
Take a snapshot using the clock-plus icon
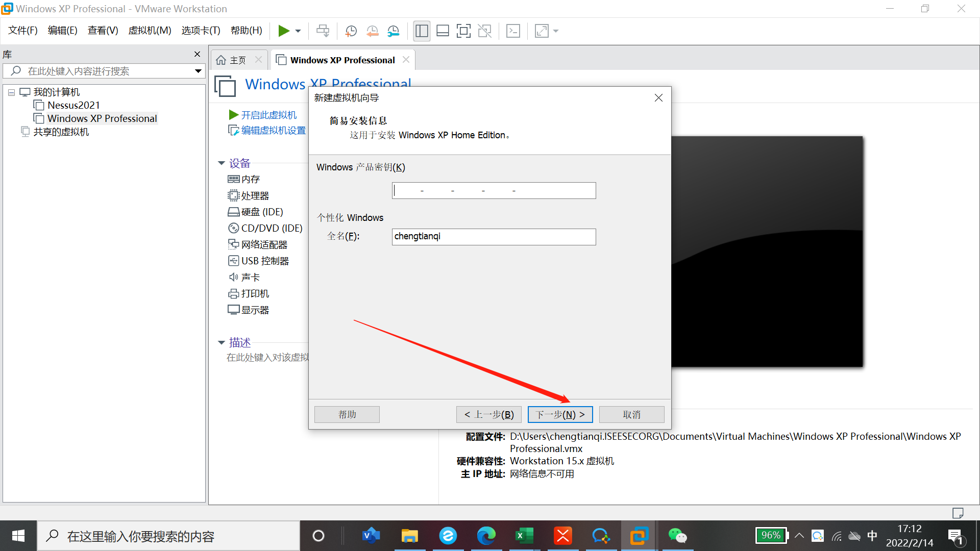click(x=351, y=31)
